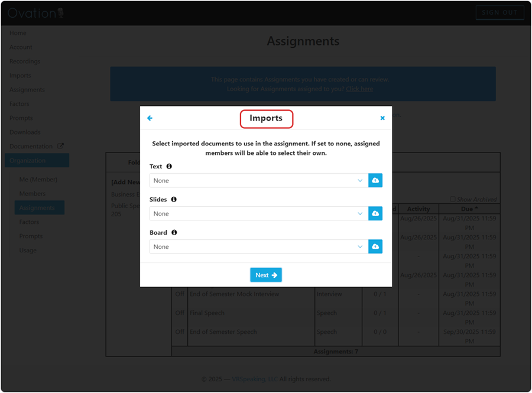Screen dimensions: 532x393
Task: Open top-level Assignments in the sidebar
Action: click(x=27, y=89)
